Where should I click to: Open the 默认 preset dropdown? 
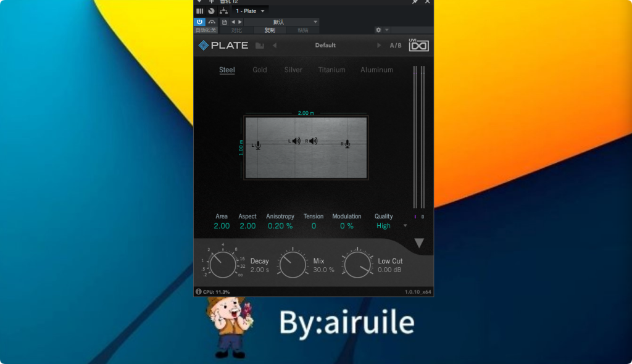281,22
